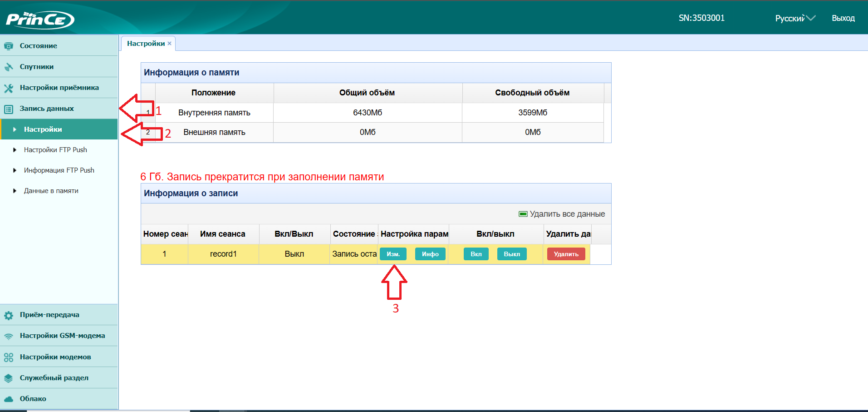Click the Внутренняя память cell
The height and width of the screenshot is (412, 868).
[x=214, y=113]
